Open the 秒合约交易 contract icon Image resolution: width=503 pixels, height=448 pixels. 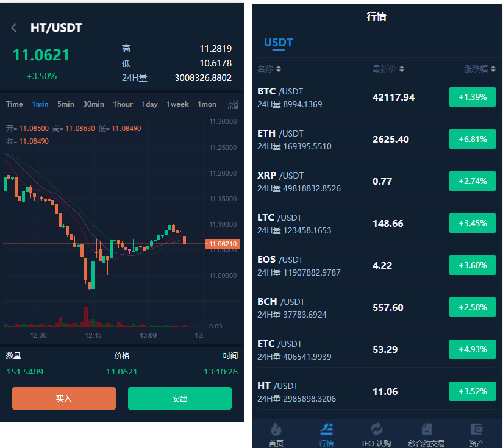pos(426,429)
